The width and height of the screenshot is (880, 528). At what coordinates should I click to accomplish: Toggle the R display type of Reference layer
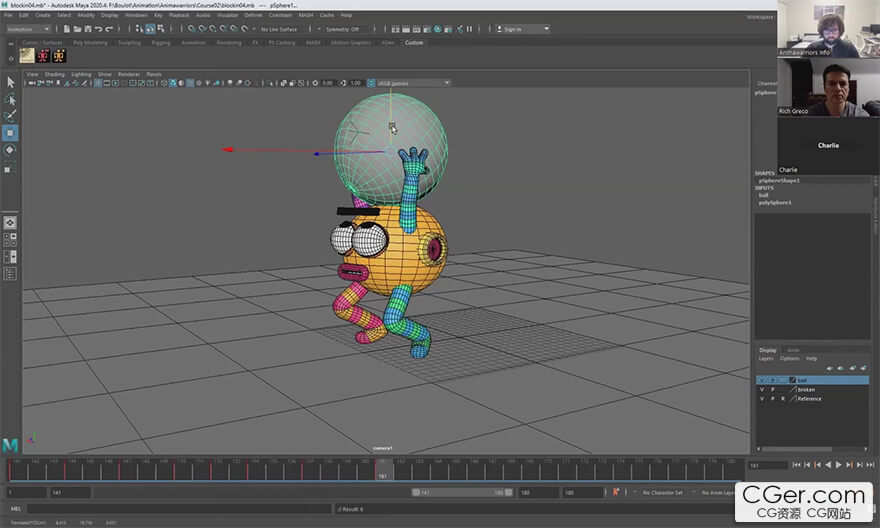pyautogui.click(x=783, y=399)
